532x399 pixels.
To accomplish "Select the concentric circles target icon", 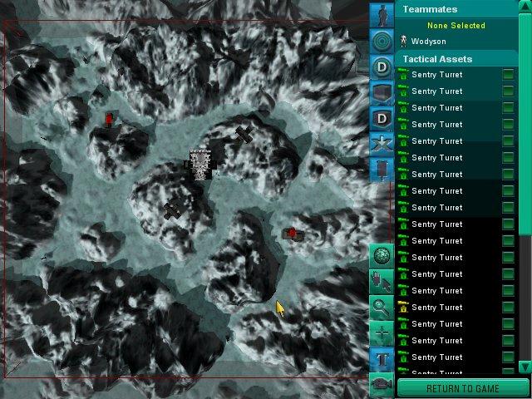I will 382,41.
